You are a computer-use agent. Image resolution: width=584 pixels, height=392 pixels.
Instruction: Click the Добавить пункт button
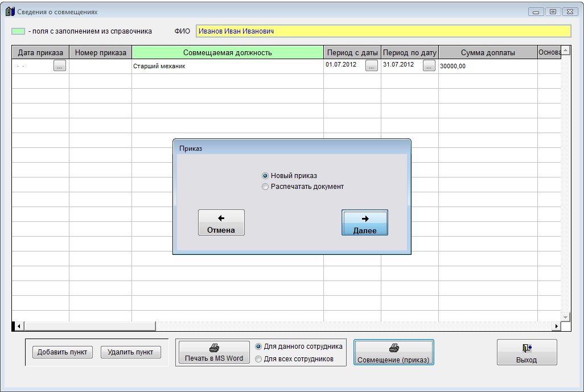pos(62,352)
